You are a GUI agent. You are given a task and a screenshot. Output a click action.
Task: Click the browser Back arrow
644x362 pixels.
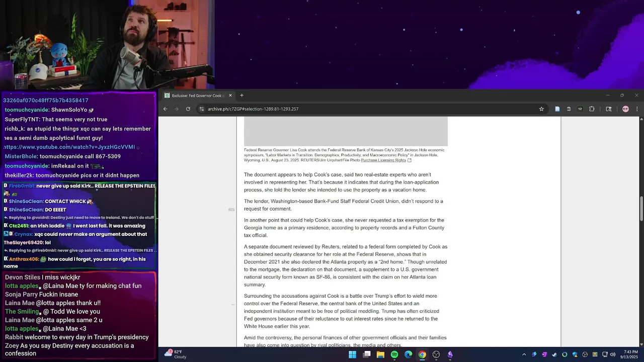point(165,109)
